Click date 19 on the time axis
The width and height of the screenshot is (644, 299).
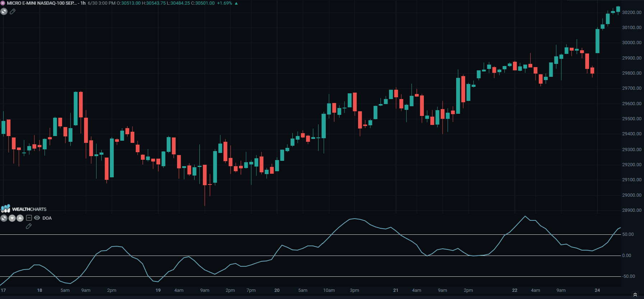pos(158,290)
